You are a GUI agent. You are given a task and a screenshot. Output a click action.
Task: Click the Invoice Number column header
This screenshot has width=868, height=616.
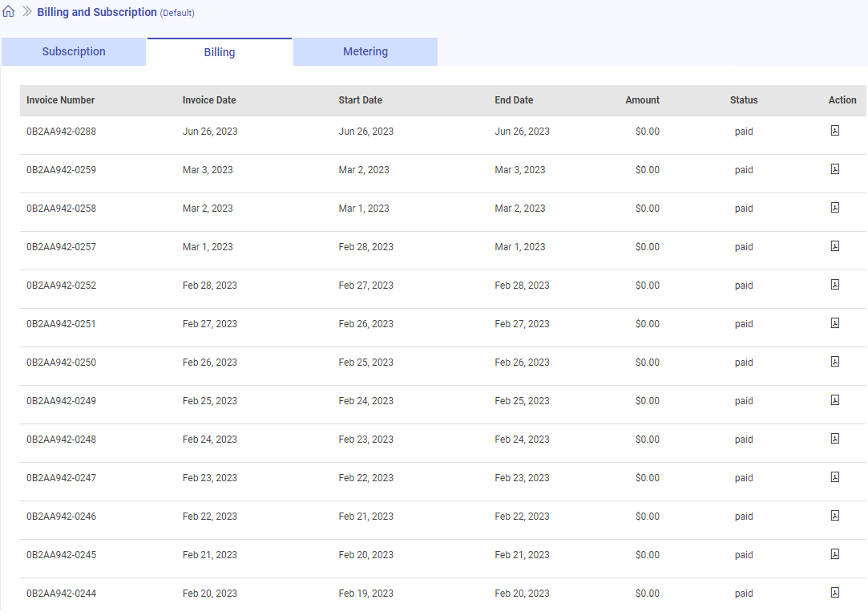pyautogui.click(x=61, y=100)
